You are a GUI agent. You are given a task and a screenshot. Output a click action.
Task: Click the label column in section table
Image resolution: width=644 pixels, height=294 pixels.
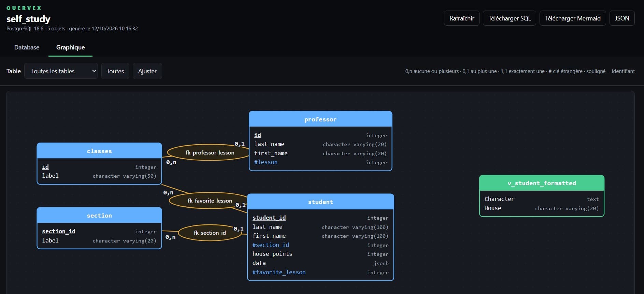[51, 240]
